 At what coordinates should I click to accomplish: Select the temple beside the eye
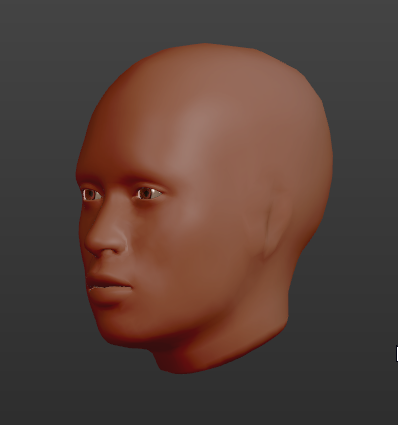point(187,187)
